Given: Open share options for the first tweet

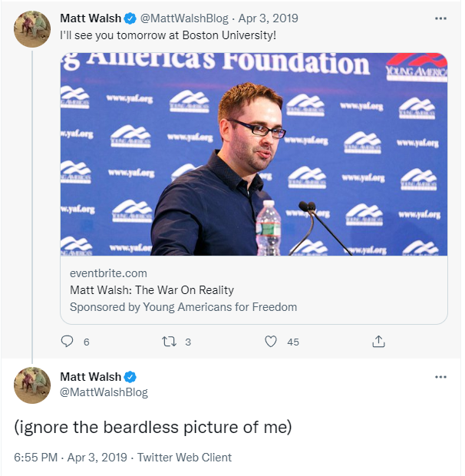Looking at the screenshot, I should coord(378,342).
